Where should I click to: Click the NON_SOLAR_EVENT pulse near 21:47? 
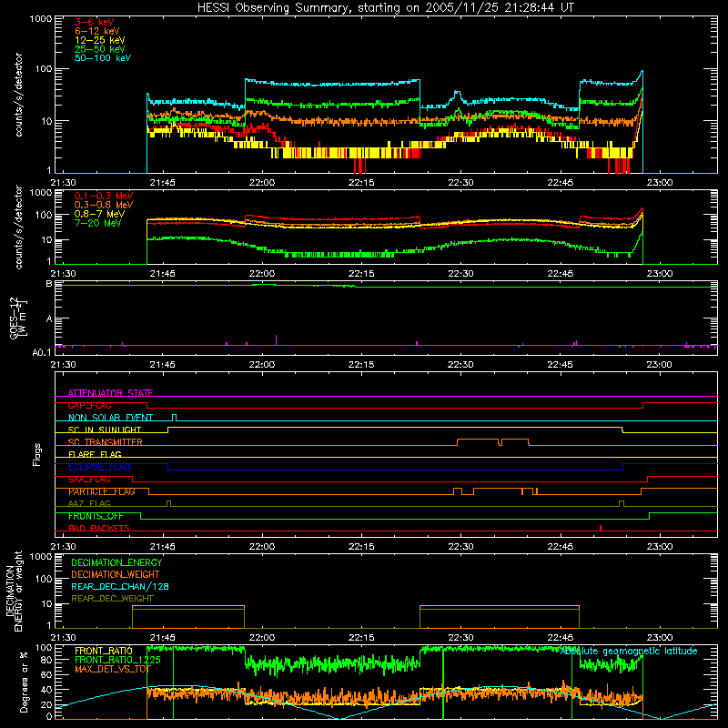(x=174, y=417)
